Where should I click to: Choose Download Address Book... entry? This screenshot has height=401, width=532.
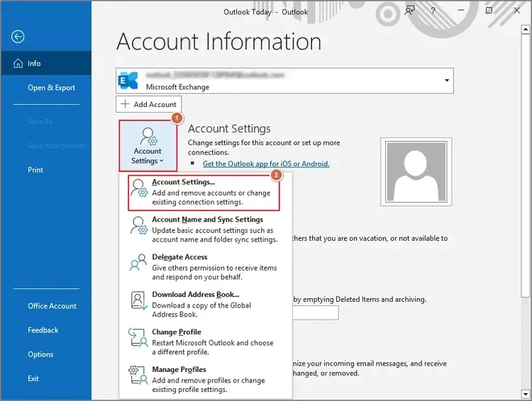(204, 305)
